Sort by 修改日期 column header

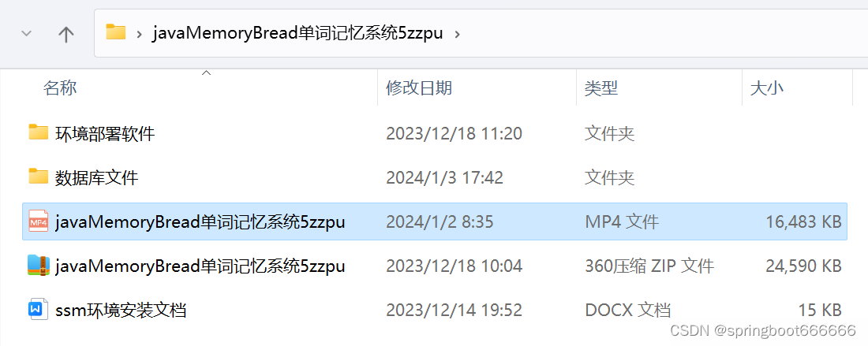[x=419, y=88]
